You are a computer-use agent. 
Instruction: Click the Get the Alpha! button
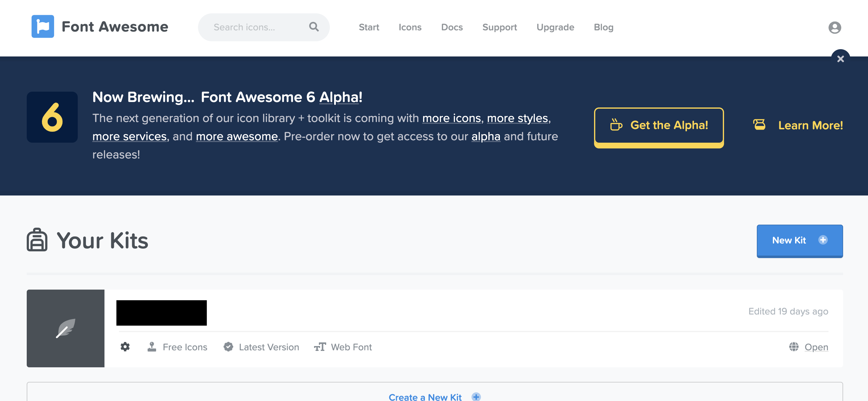659,127
